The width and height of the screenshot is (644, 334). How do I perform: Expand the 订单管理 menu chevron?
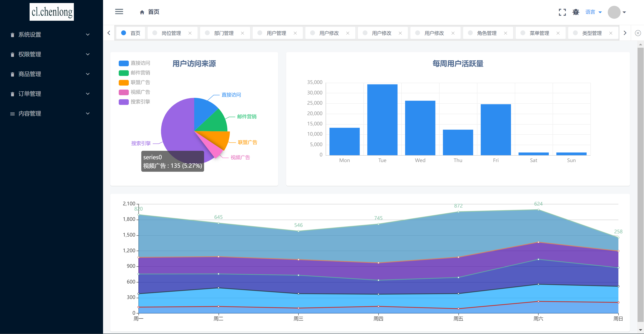[88, 94]
